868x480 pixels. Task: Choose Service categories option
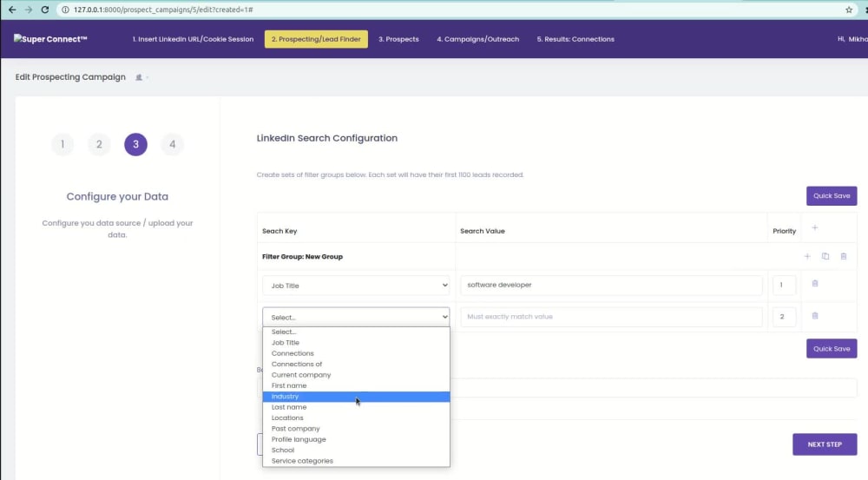[x=356, y=461]
